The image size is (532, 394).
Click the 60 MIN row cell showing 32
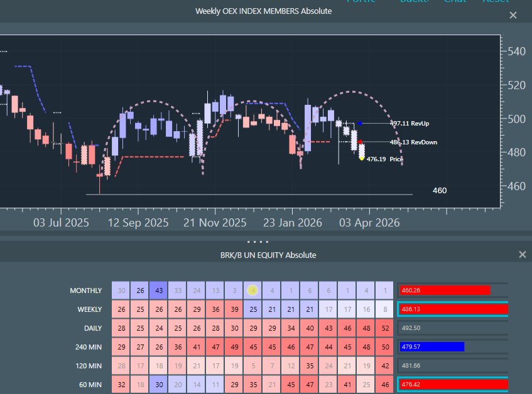point(121,385)
